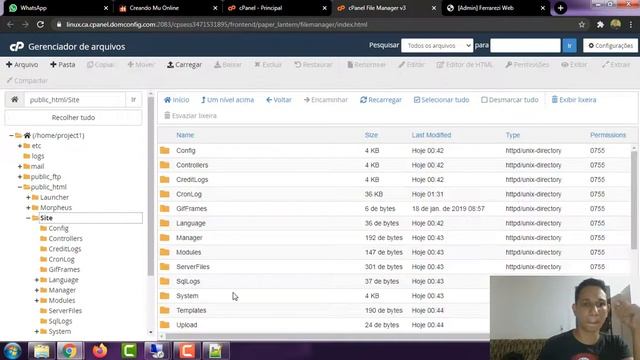
Task: Create a new folder with Pasta
Action: pyautogui.click(x=62, y=64)
